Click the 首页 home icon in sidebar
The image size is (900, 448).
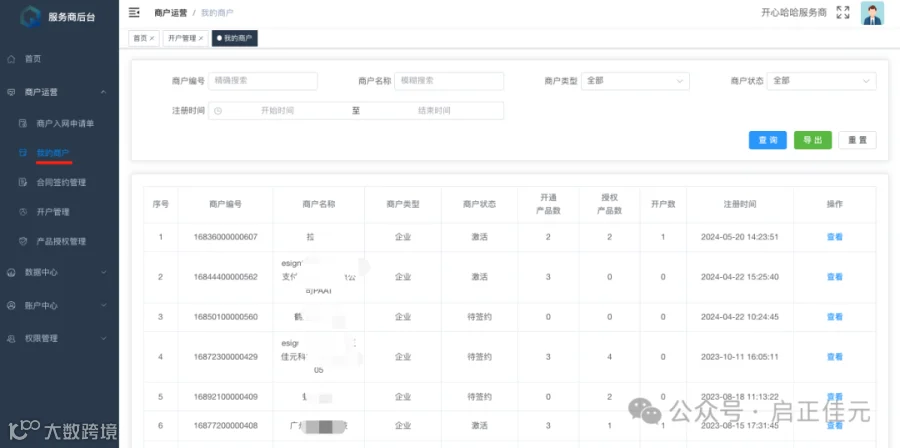pos(11,59)
